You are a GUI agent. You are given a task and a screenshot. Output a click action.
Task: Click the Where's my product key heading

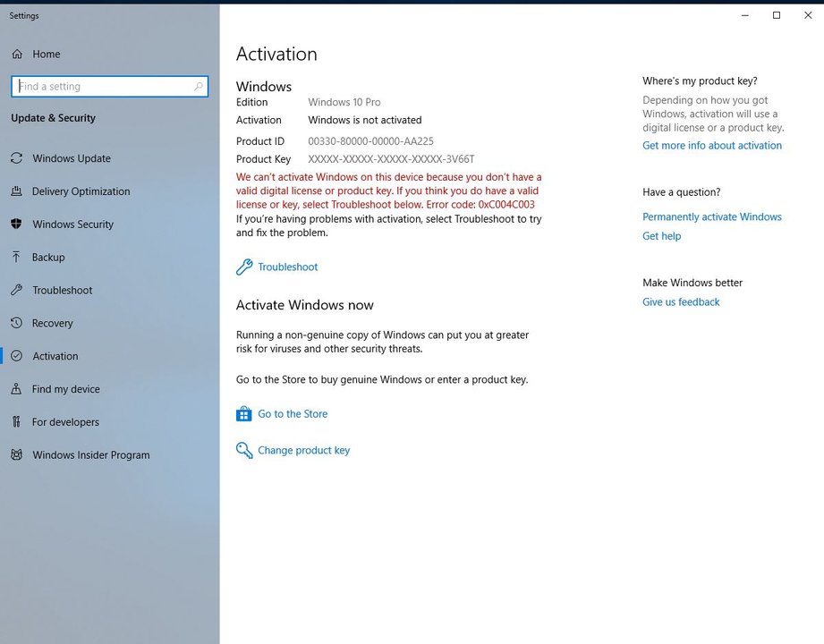coord(700,80)
